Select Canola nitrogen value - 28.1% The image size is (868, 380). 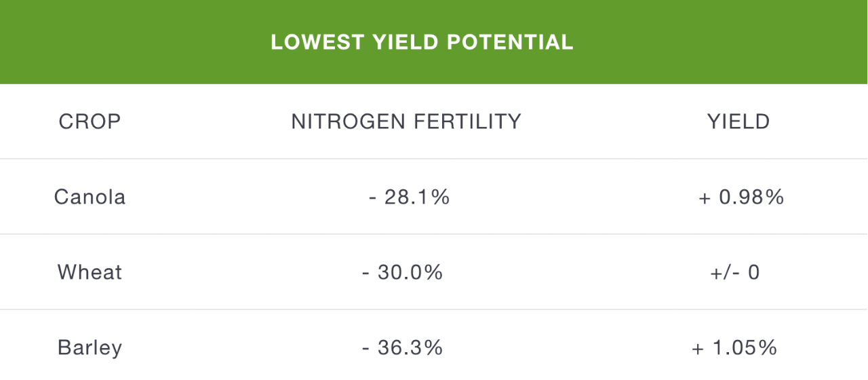point(410,197)
